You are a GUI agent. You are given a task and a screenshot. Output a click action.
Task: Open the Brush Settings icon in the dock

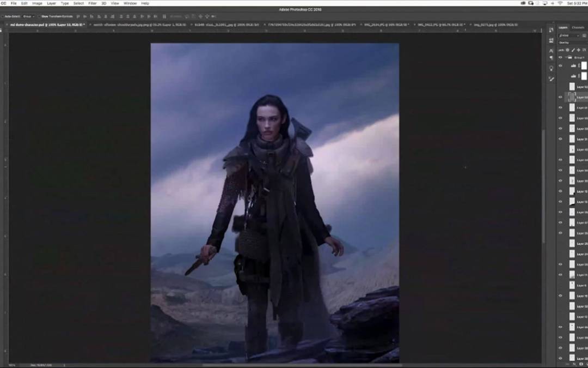(x=551, y=40)
